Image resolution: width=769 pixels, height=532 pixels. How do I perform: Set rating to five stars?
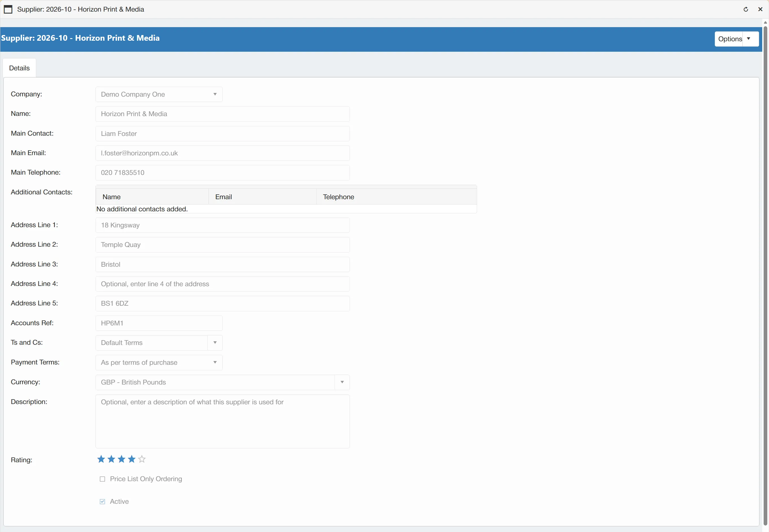point(142,459)
